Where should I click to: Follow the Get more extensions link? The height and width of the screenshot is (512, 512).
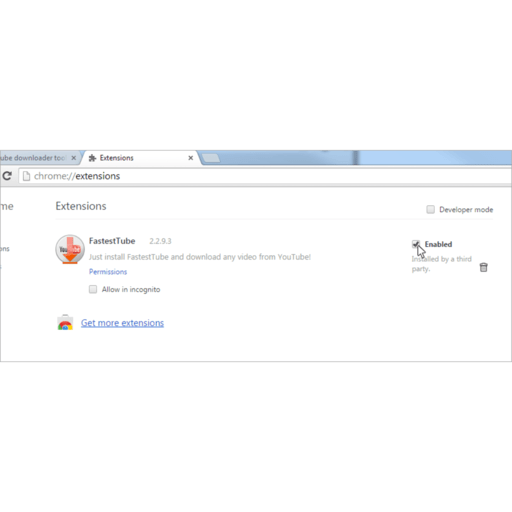point(122,323)
